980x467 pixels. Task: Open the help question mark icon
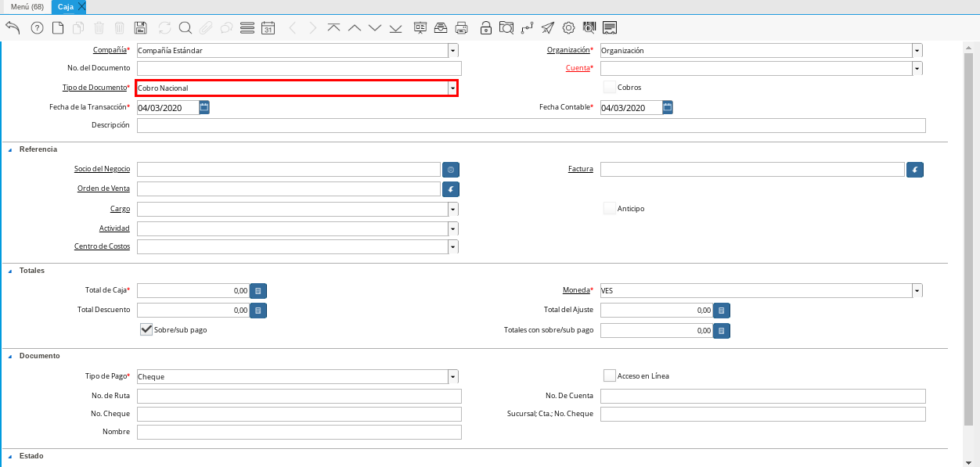pos(37,28)
